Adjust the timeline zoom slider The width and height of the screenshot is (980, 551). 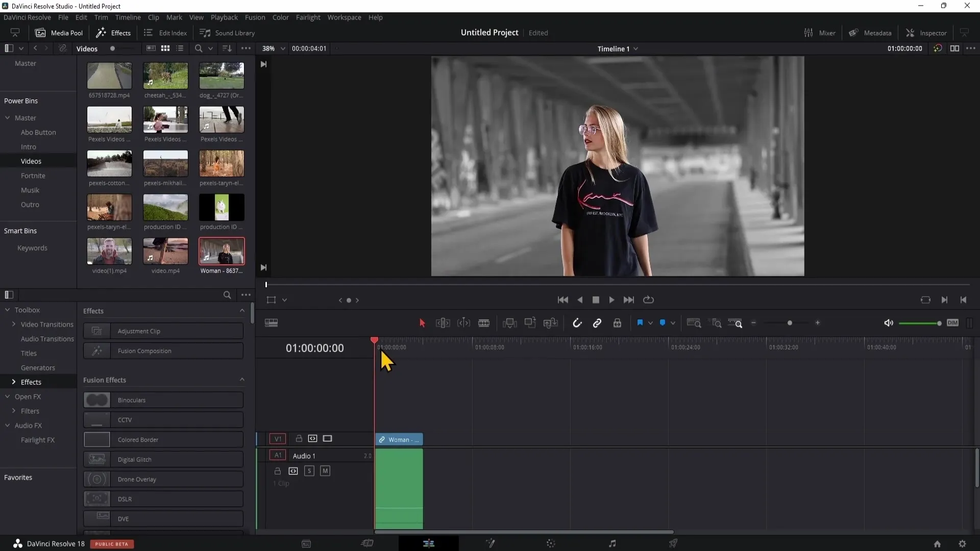click(x=789, y=323)
